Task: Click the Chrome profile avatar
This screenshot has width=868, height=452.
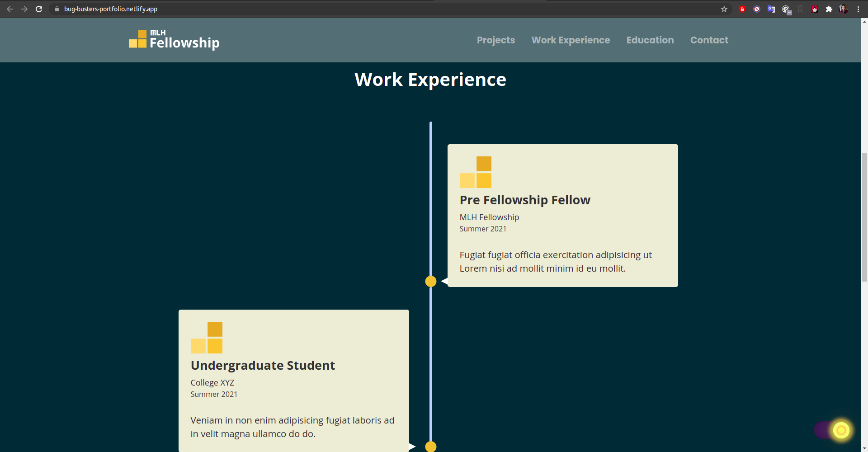Action: tap(844, 9)
